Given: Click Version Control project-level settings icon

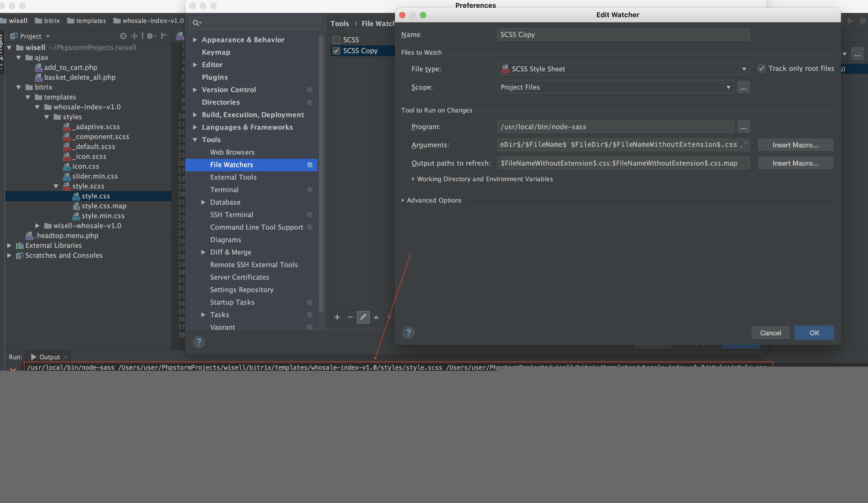Looking at the screenshot, I should (310, 90).
